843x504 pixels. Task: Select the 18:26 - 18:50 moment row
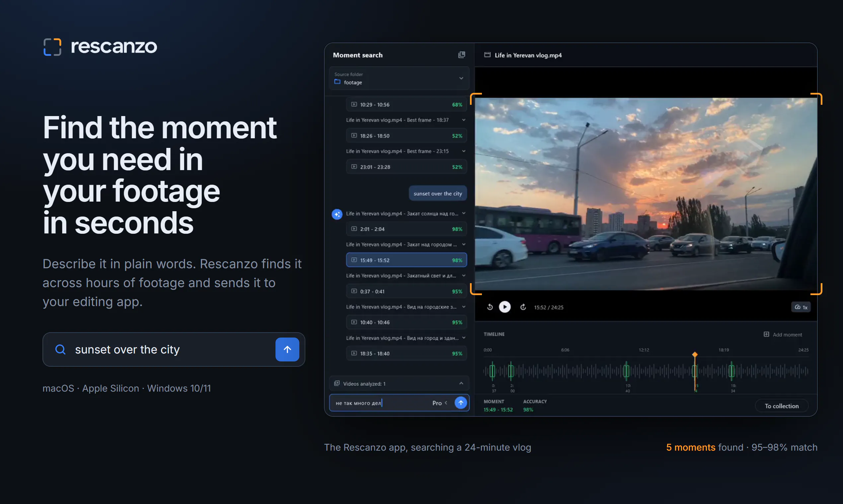[406, 136]
